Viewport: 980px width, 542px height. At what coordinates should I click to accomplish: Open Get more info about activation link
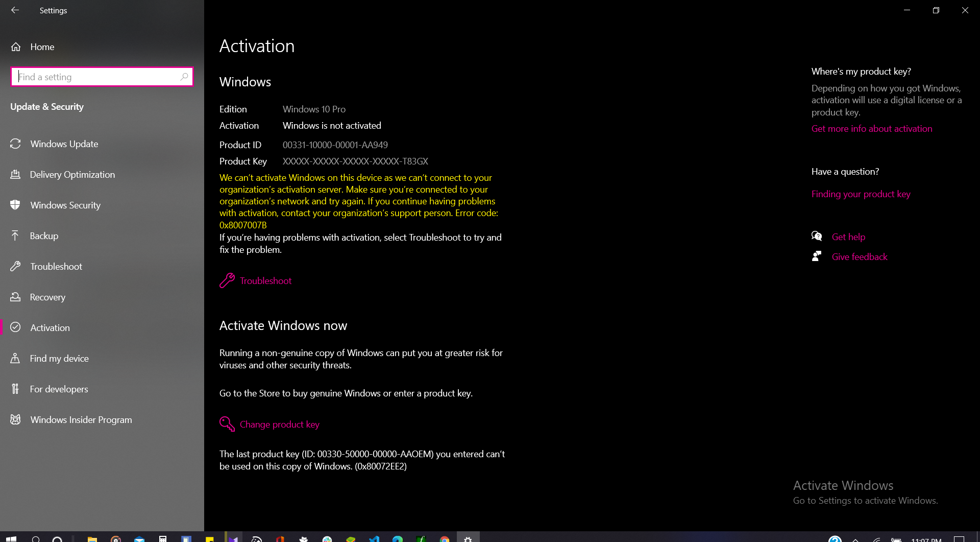(872, 129)
